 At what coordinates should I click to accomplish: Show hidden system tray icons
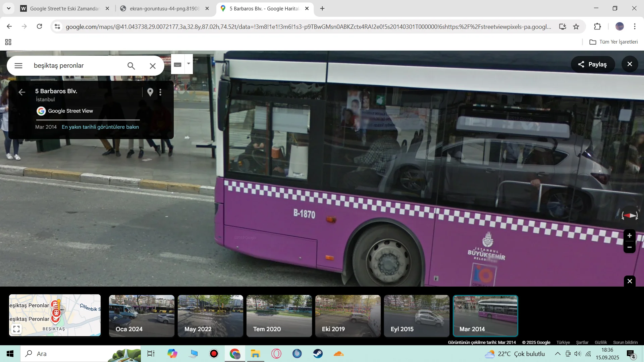pos(557,354)
